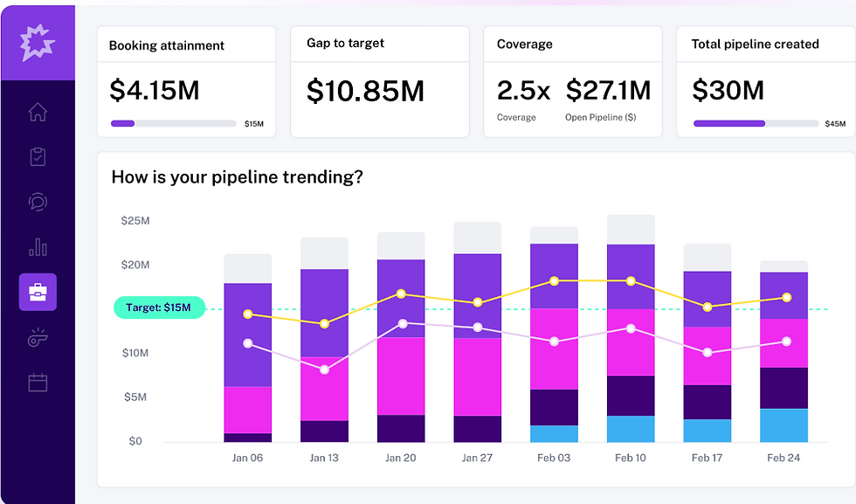This screenshot has width=856, height=504.
Task: Click the question 'How is your pipeline trending?'
Action: (x=239, y=177)
